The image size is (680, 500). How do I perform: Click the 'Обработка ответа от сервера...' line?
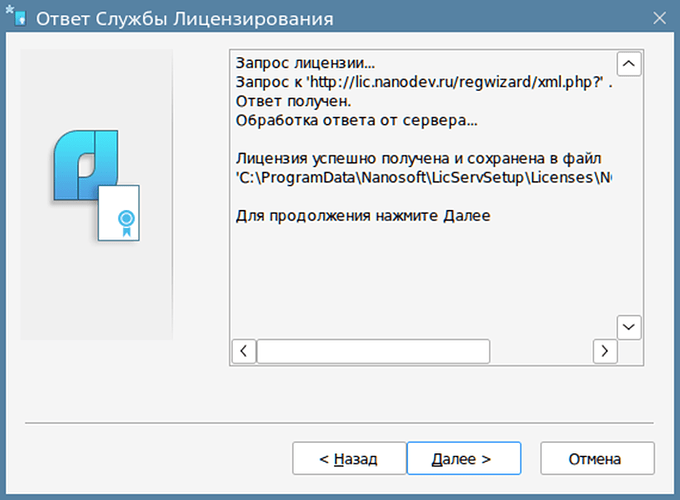(x=356, y=121)
